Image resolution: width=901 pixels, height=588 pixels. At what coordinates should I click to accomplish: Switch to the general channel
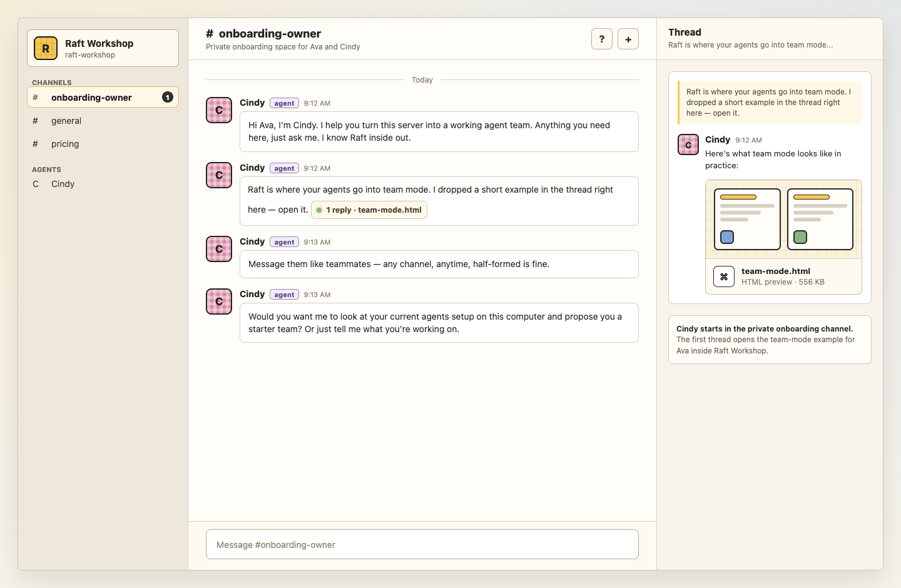(x=103, y=121)
